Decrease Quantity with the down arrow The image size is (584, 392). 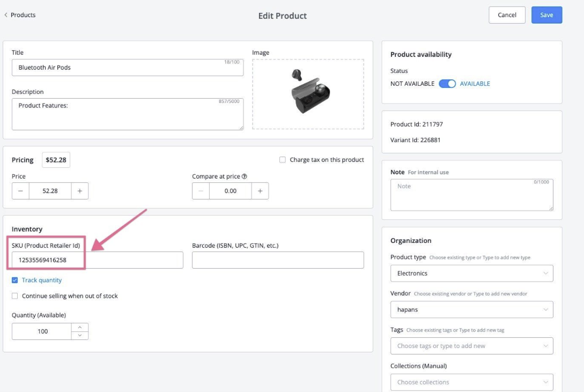(80, 335)
